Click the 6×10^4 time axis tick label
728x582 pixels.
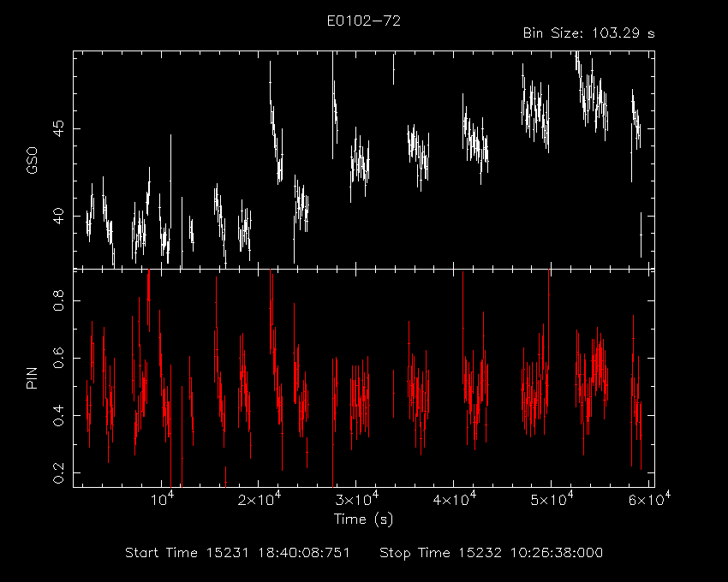(x=648, y=499)
